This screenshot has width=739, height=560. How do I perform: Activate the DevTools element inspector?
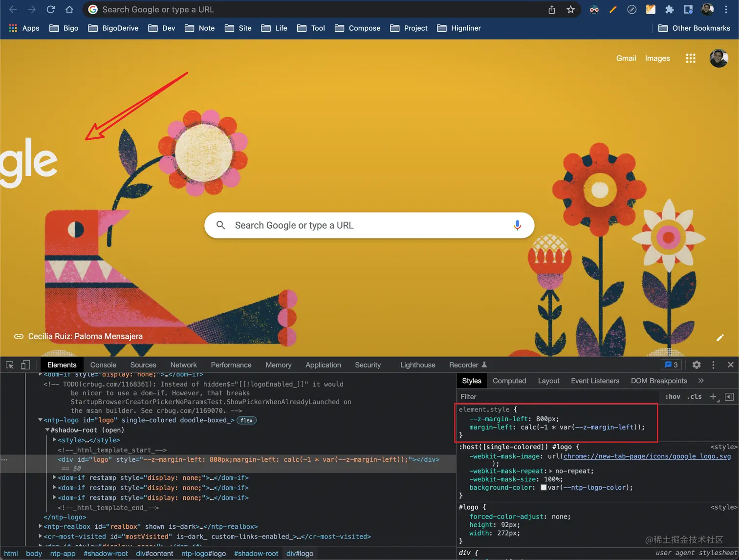point(10,365)
